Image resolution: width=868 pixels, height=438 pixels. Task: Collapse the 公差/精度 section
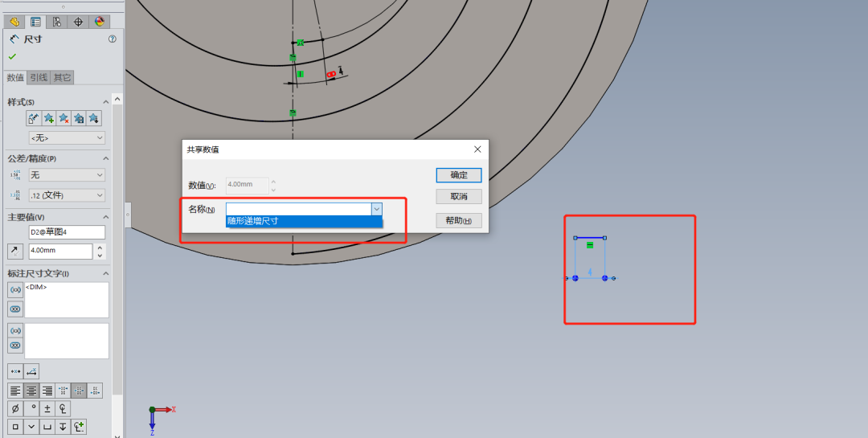pyautogui.click(x=106, y=159)
